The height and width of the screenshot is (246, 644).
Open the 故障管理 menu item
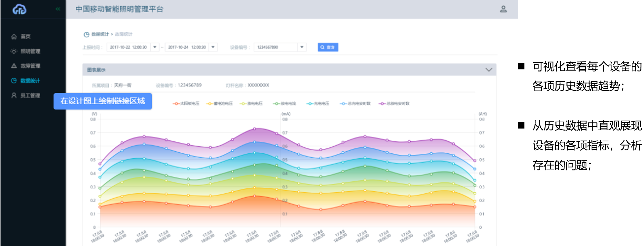pos(25,66)
